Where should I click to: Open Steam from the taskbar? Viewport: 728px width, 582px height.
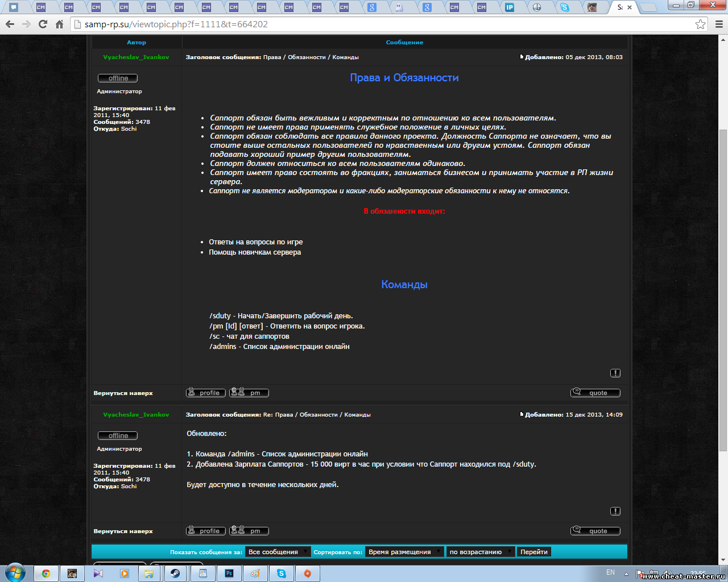(x=175, y=573)
